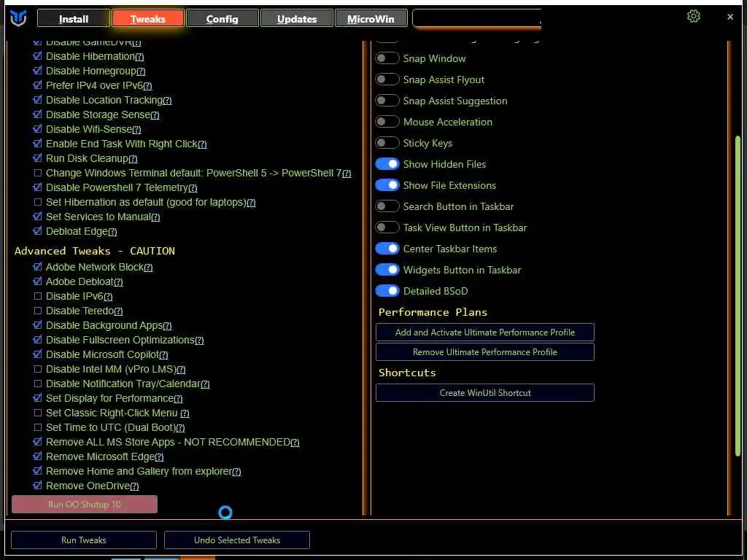Open help (?) for Adobe Network Block
Screen dimensions: 747x560
tap(148, 268)
